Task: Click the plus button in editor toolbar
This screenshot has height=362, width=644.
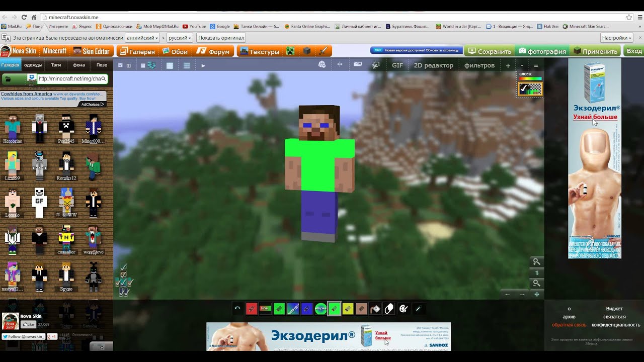Action: (x=508, y=65)
